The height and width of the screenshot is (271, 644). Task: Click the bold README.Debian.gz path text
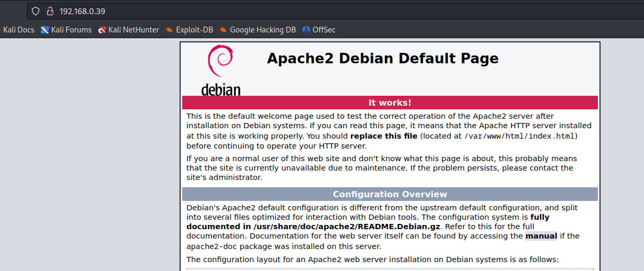point(348,227)
